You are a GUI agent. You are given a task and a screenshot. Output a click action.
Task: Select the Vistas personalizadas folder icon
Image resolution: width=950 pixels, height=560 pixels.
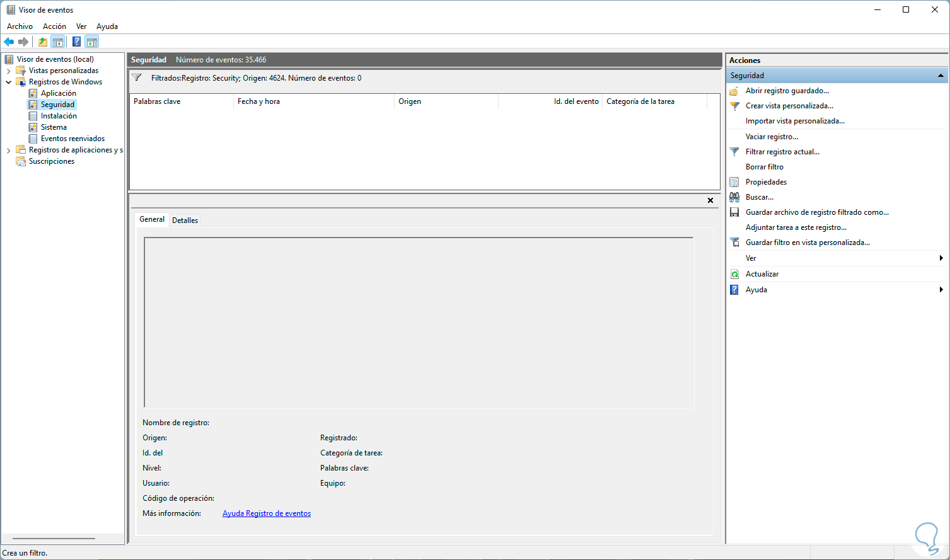(x=21, y=71)
